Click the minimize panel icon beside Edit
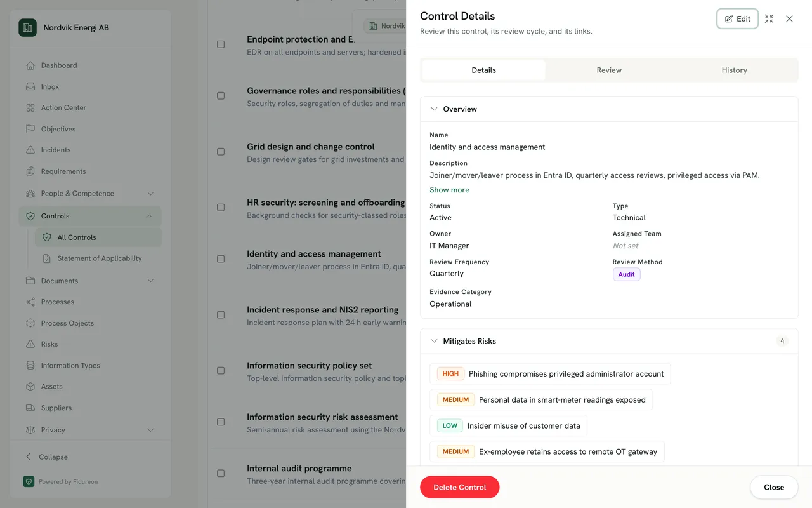Viewport: 812px width, 508px height. click(x=769, y=19)
